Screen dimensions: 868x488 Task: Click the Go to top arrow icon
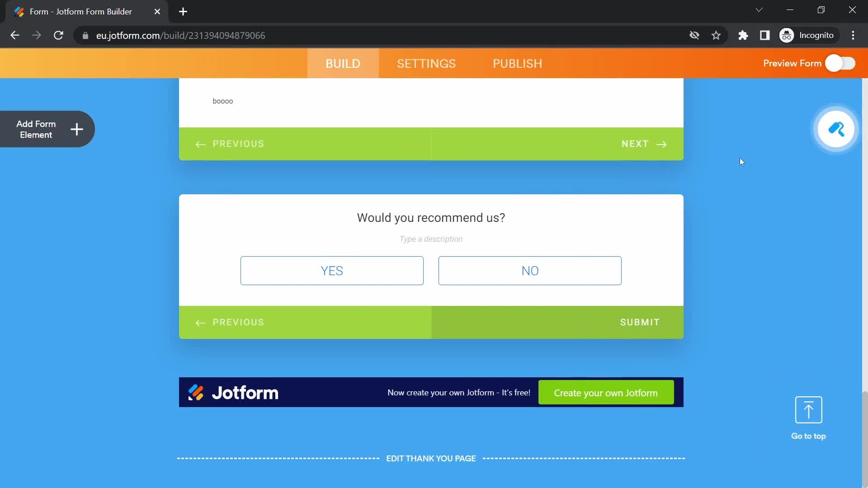point(808,410)
